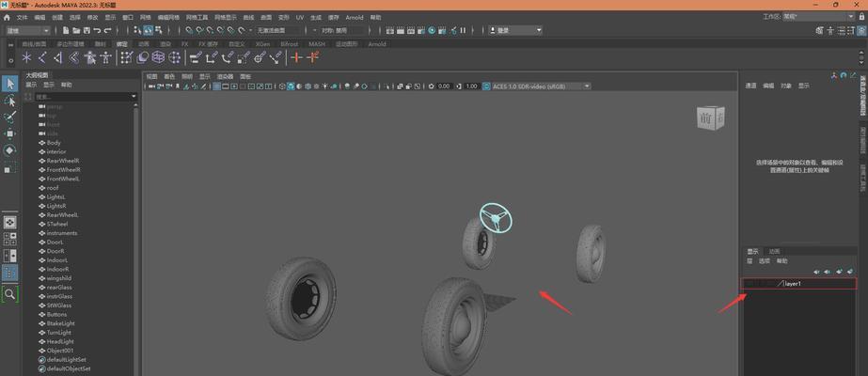The height and width of the screenshot is (376, 868).
Task: Click the Parent constraint shelf icon
Action: click(x=195, y=57)
